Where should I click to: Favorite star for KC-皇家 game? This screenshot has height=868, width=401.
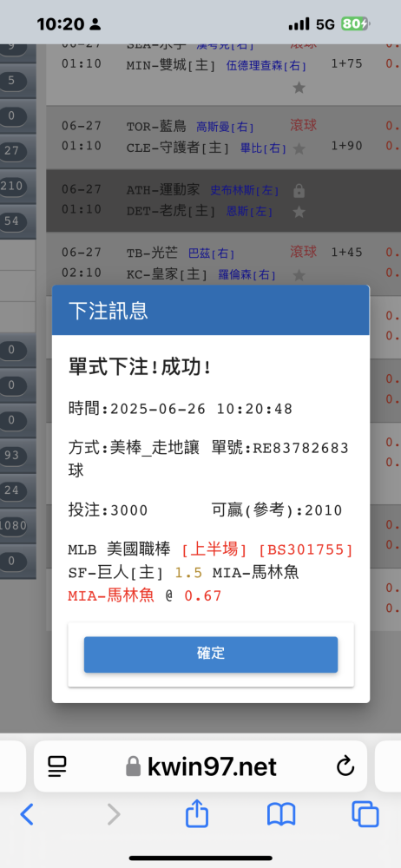click(x=299, y=275)
